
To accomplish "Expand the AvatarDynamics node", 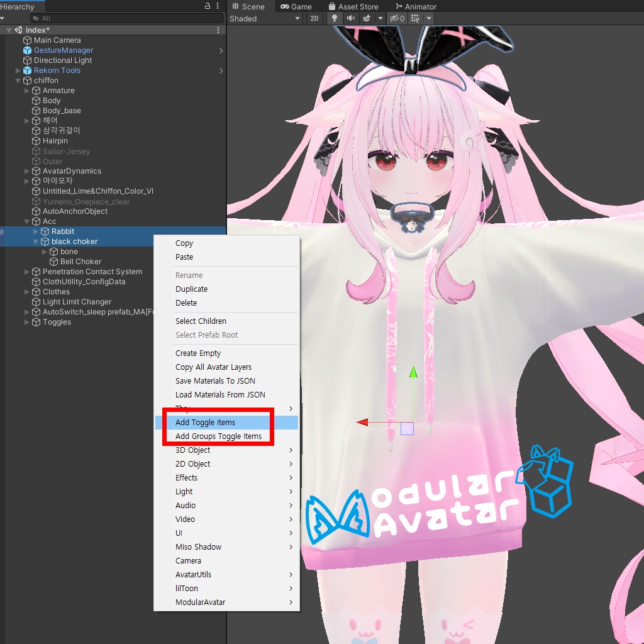I will 26,171.
